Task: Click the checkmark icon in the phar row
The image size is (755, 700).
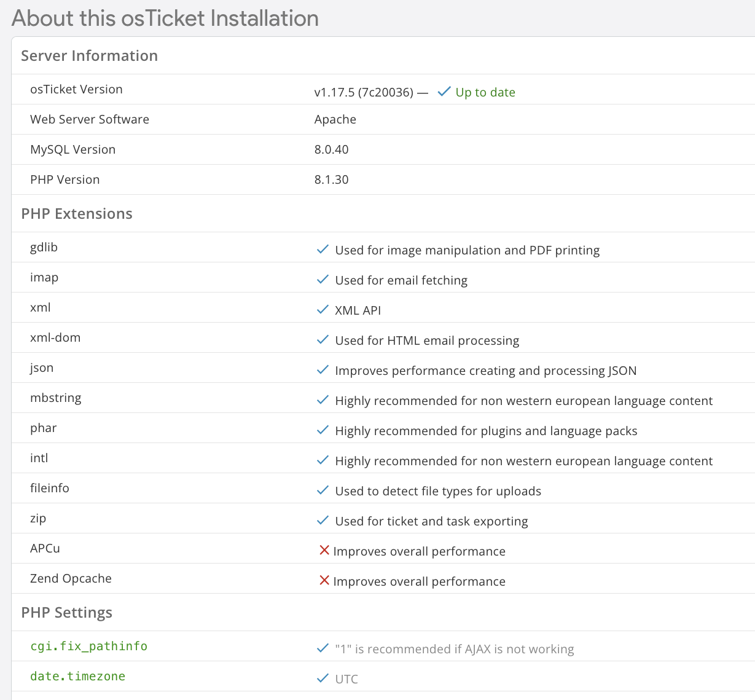Action: pos(323,430)
